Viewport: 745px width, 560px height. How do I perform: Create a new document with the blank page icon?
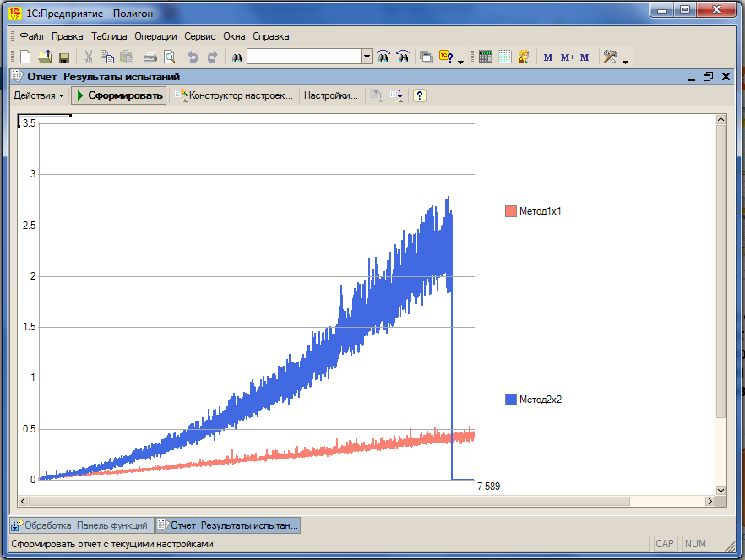pos(25,57)
